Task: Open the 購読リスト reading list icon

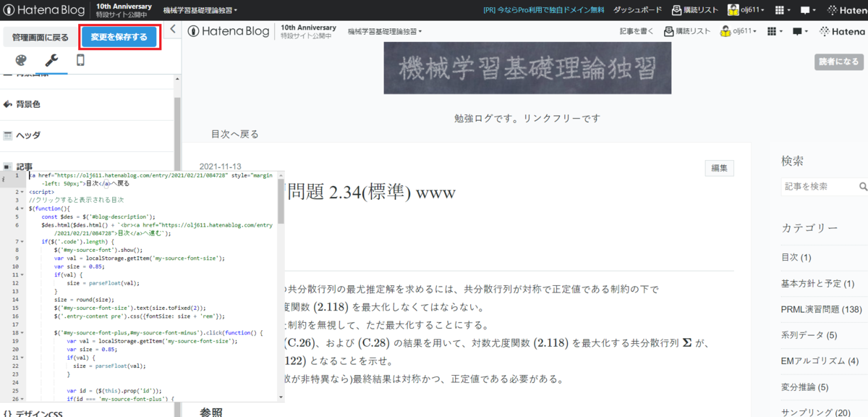Action: click(x=676, y=10)
